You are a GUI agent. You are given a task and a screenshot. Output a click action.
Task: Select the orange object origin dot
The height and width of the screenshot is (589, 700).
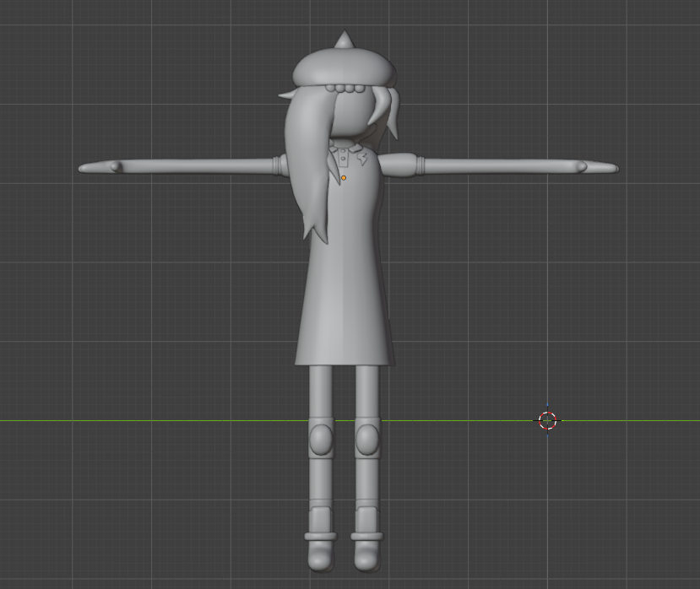tap(344, 178)
